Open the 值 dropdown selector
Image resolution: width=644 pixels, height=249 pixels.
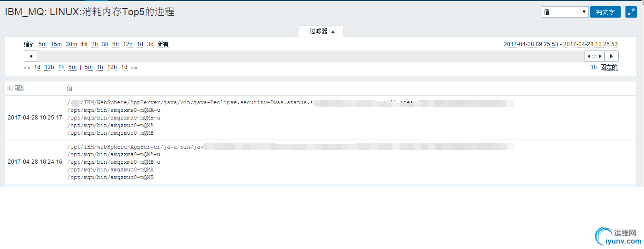pos(565,12)
